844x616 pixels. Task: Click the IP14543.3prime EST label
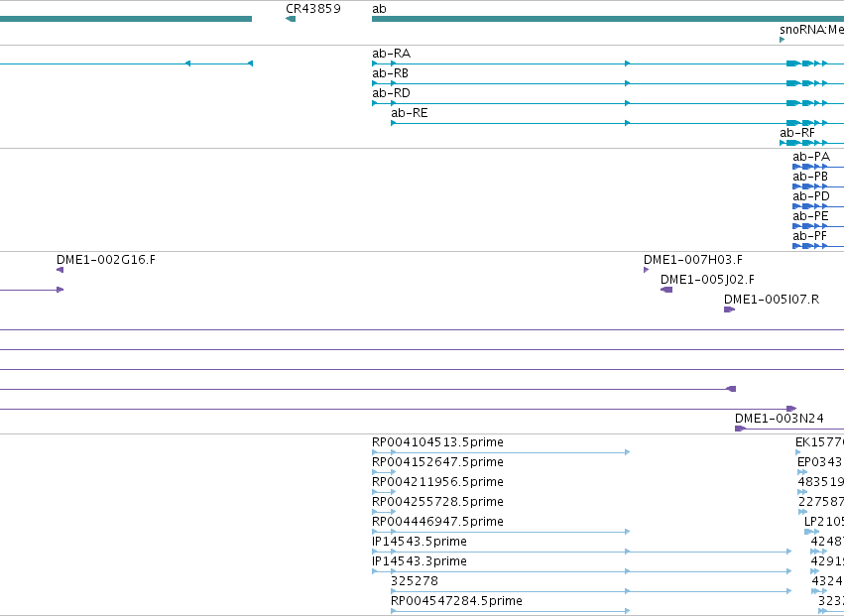tap(420, 561)
